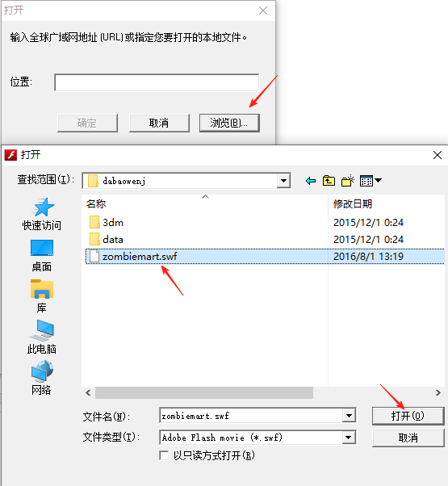Select the Desktop icon in sidebar

(x=42, y=248)
